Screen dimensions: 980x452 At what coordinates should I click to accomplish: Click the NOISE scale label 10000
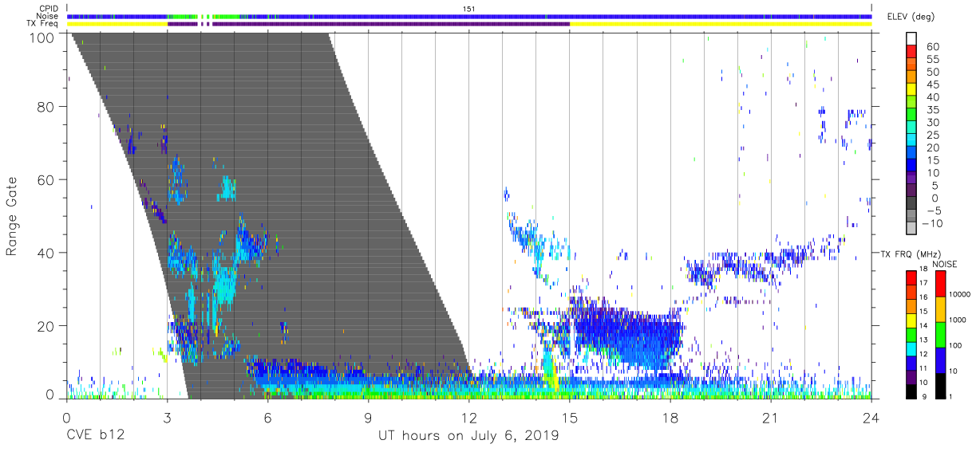[x=962, y=295]
